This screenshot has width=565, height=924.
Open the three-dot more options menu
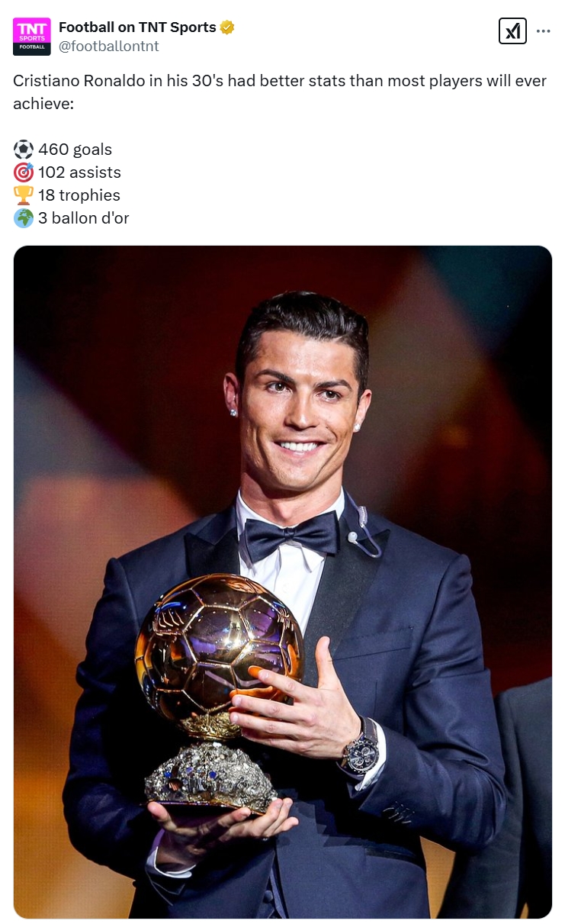coord(543,31)
